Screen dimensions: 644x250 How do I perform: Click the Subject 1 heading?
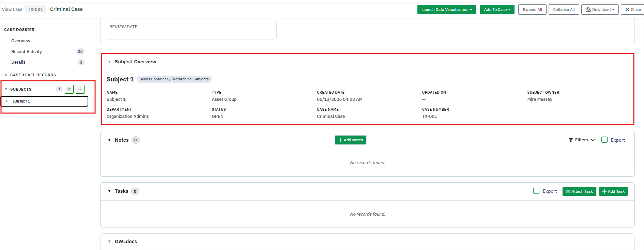click(x=120, y=79)
